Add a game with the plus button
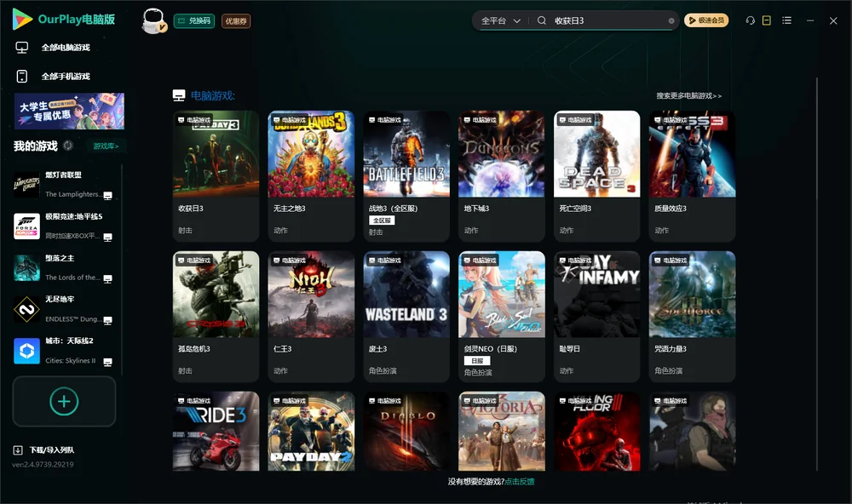This screenshot has height=504, width=852. tap(64, 401)
